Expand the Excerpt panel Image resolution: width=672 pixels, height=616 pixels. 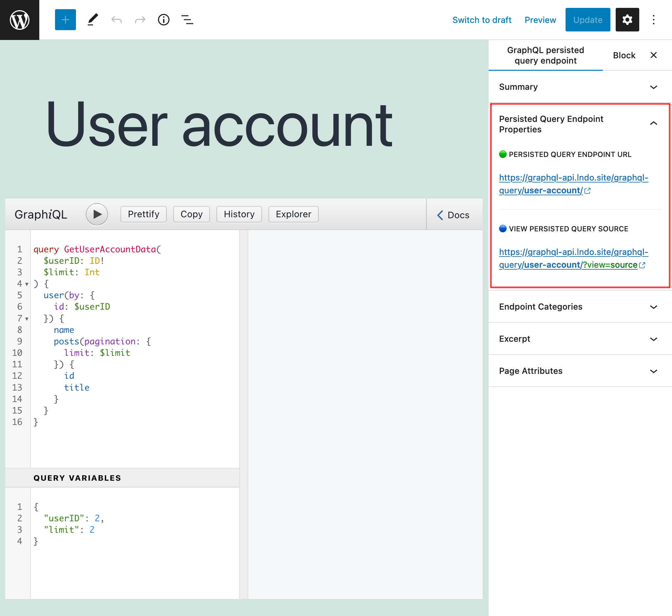tap(580, 339)
